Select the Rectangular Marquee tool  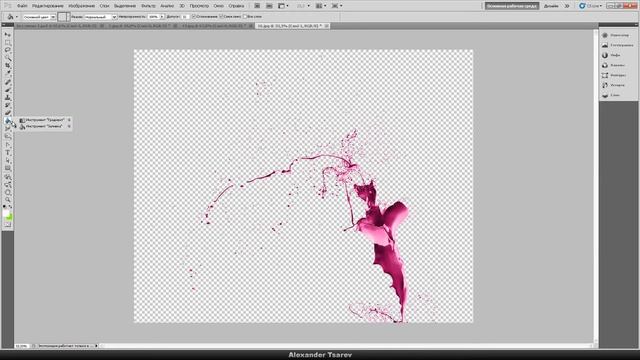(x=7, y=42)
